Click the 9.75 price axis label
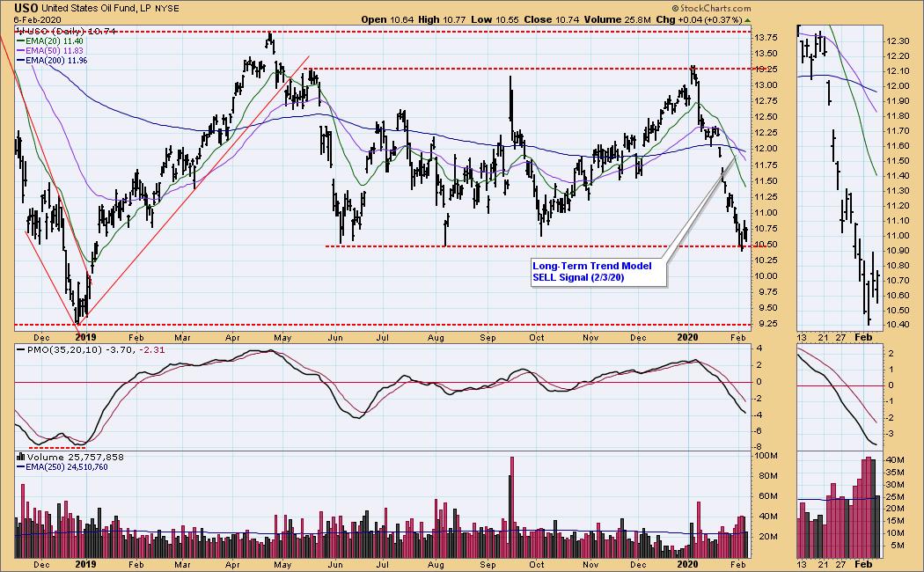This screenshot has height=572, width=924. click(766, 292)
